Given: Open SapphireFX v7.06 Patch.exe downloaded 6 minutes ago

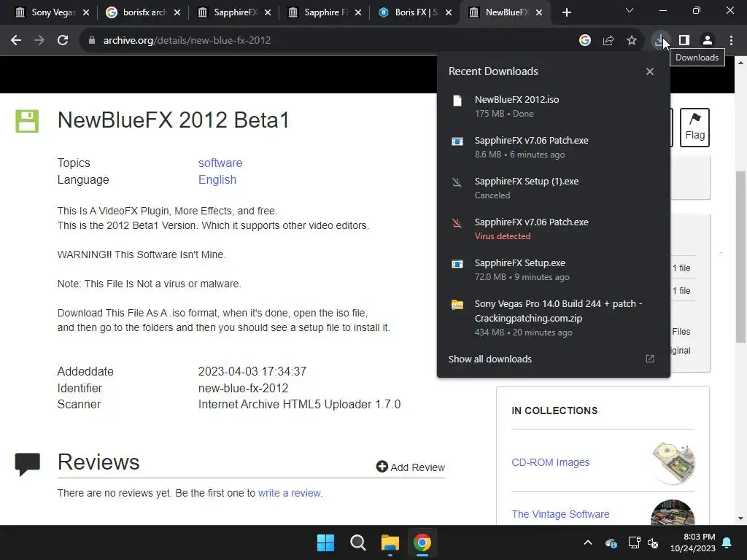Looking at the screenshot, I should [553, 147].
